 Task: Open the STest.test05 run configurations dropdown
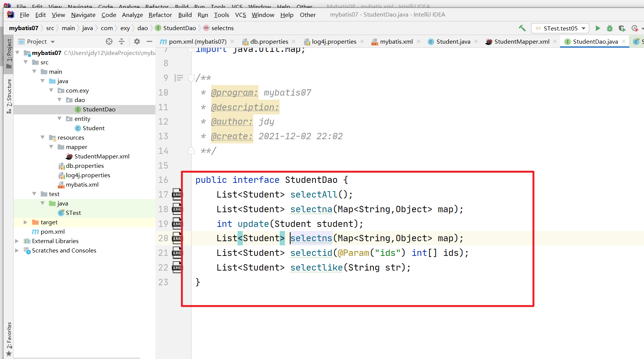click(x=584, y=28)
